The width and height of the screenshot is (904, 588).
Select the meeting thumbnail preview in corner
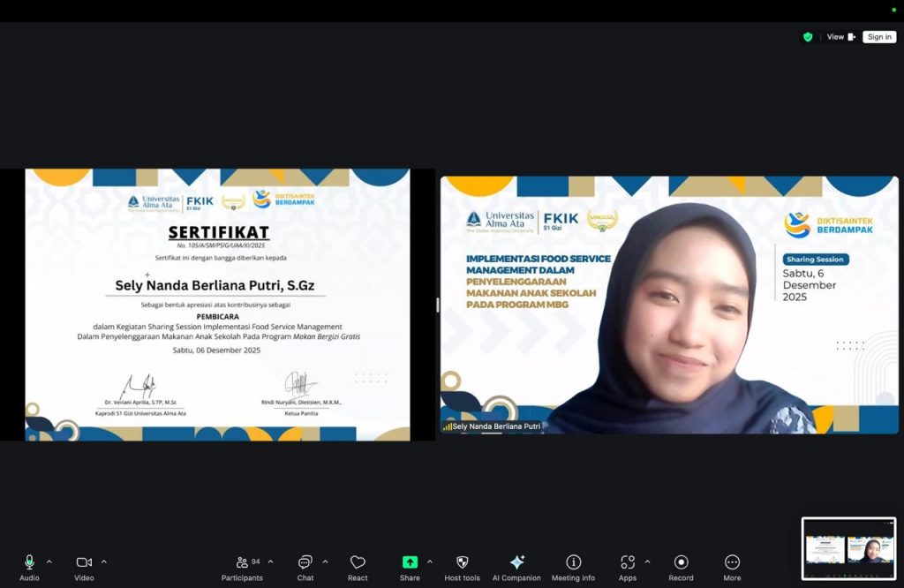[x=848, y=548]
